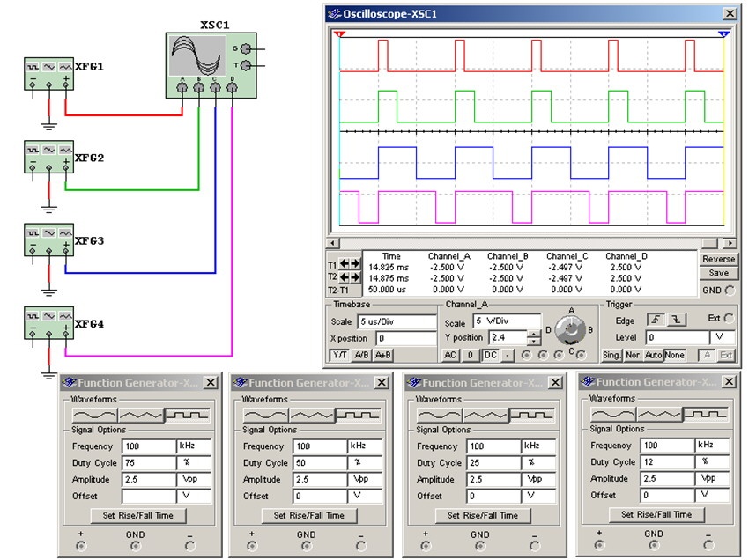Click the oscilloscope horizontal scrollbar right arrow

click(x=730, y=243)
